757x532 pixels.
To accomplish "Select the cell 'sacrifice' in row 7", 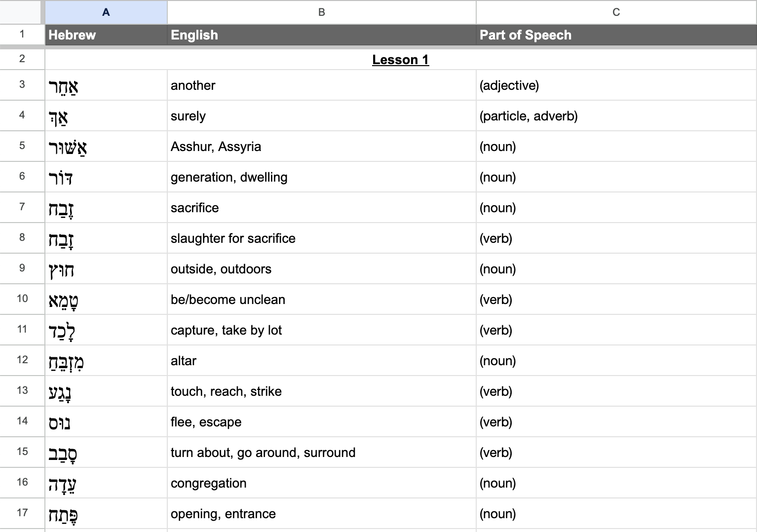I will coord(322,208).
